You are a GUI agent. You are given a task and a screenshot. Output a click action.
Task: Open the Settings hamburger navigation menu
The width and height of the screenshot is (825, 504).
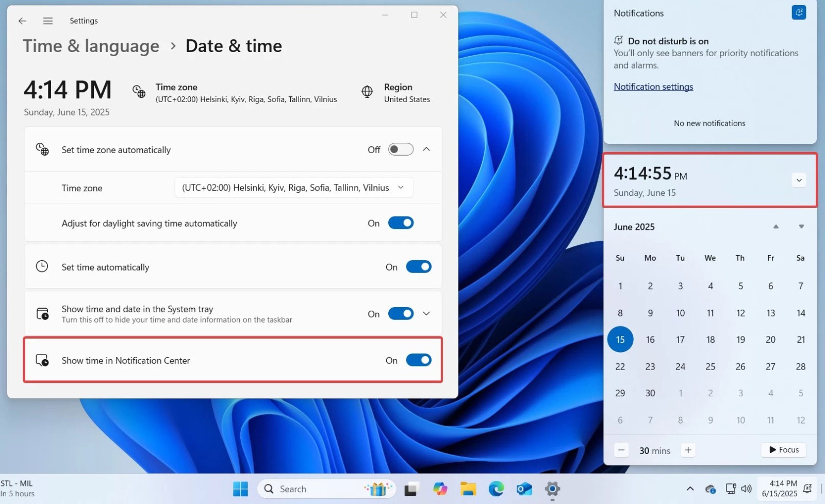tap(48, 21)
